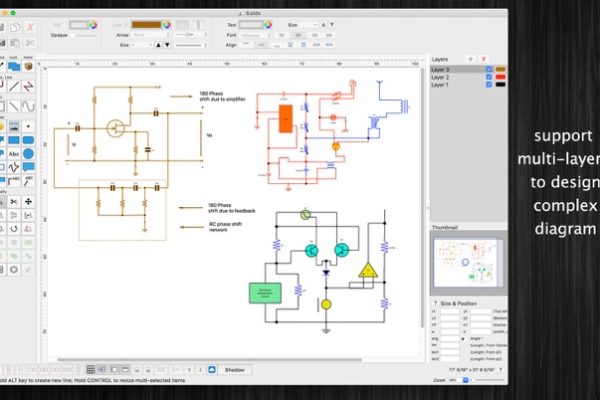Image resolution: width=600 pixels, height=400 pixels.
Task: Click the red X delete icon
Action: (x=29, y=27)
